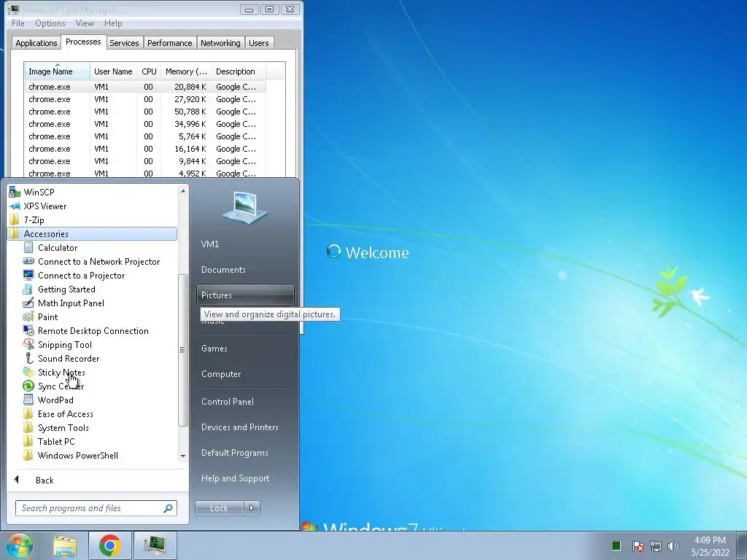Open Connect to a Projector icon

[x=28, y=275]
